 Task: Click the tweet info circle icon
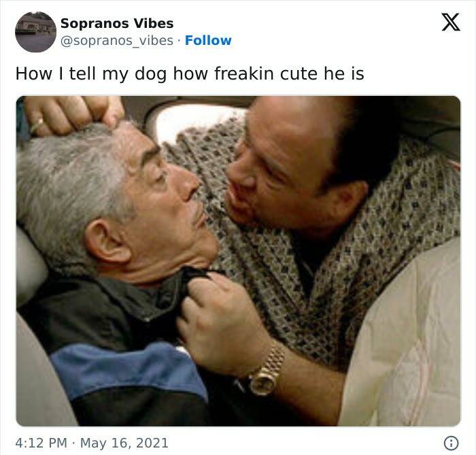coord(451,443)
